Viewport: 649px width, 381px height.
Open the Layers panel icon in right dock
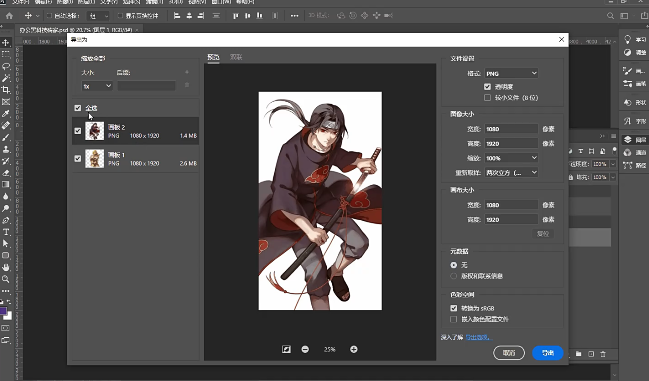pyautogui.click(x=628, y=140)
